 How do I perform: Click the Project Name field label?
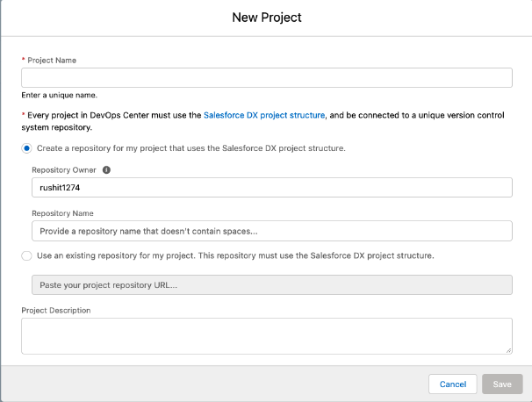tap(52, 61)
